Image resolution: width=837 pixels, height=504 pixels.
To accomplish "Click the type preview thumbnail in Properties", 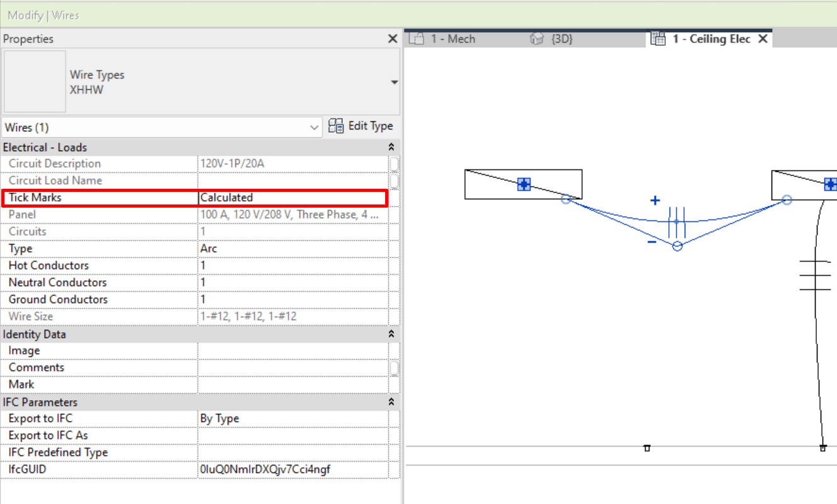I will [x=35, y=82].
